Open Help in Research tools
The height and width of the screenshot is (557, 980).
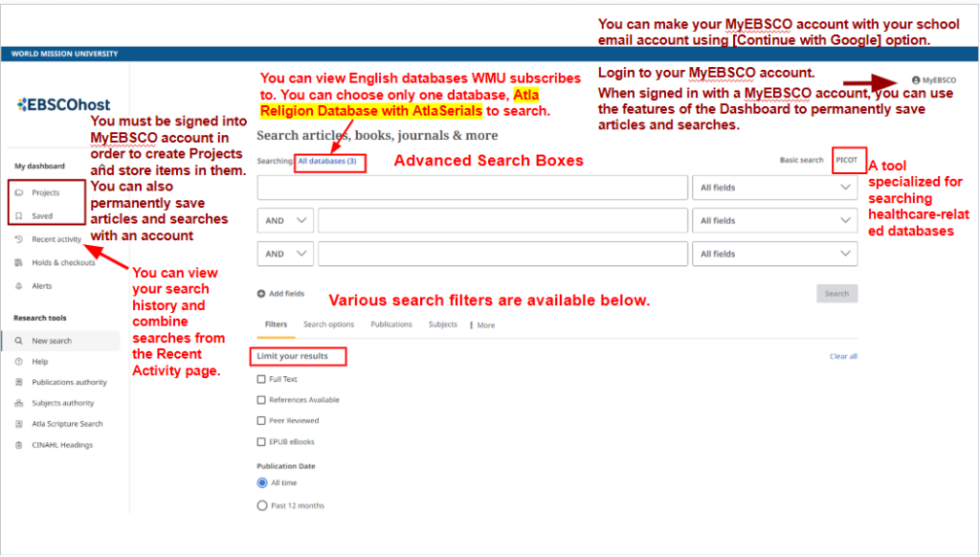click(x=40, y=362)
